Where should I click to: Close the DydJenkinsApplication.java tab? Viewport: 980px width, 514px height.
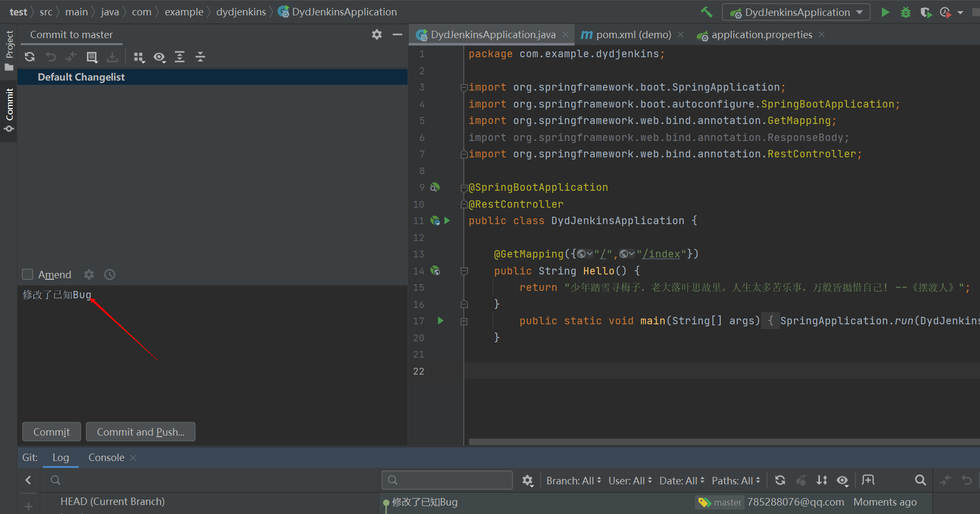coord(566,34)
